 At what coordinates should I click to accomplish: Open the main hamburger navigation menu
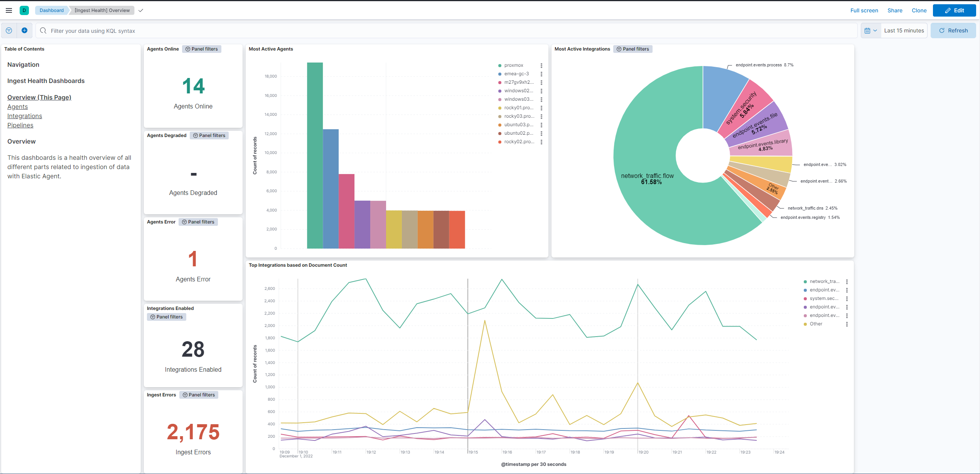[9, 10]
